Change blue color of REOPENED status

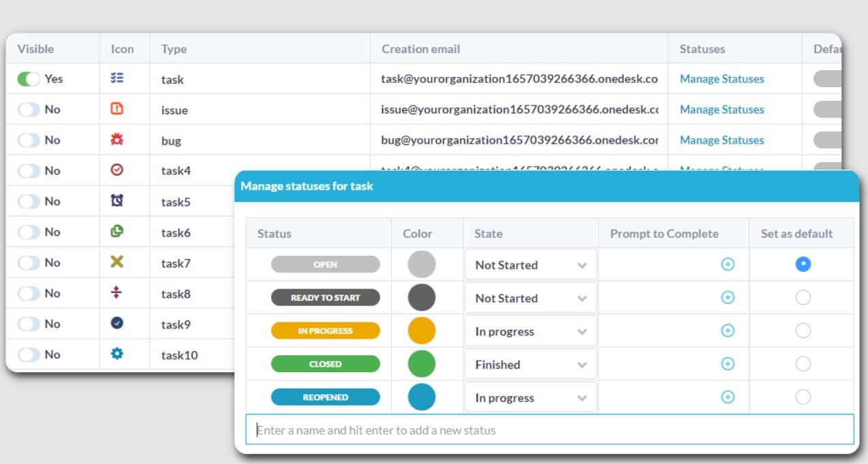(421, 397)
